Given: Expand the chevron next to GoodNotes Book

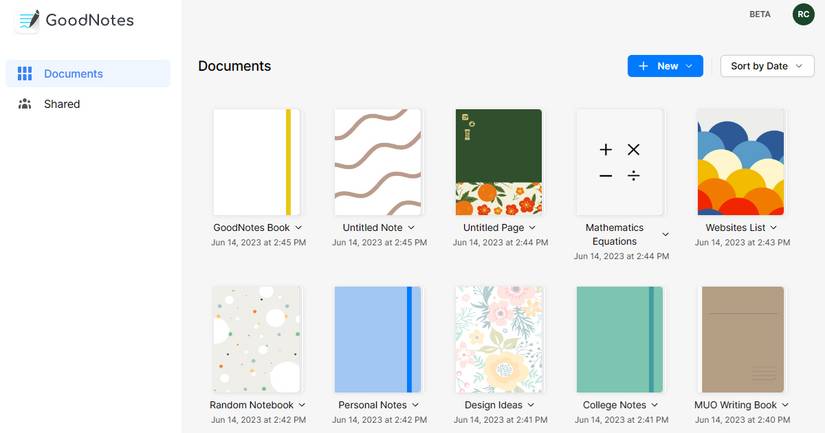Looking at the screenshot, I should [298, 227].
